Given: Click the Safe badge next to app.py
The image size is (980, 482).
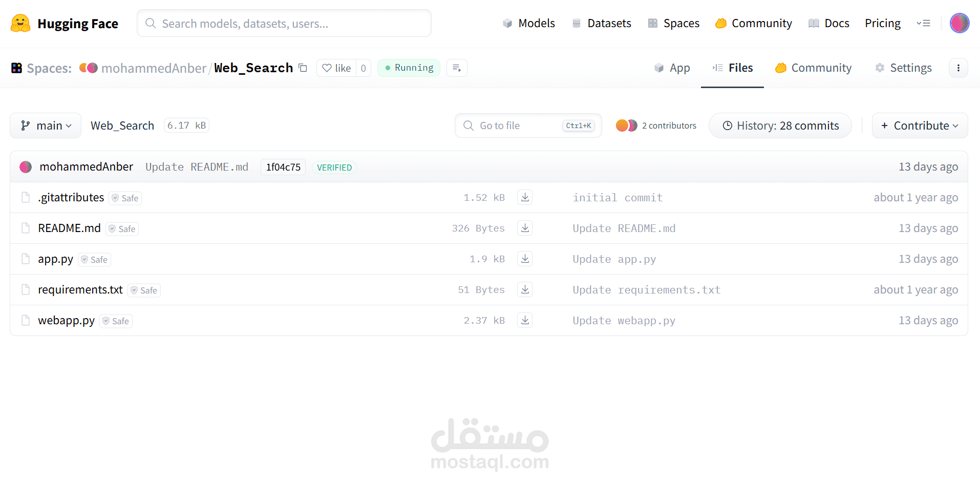Looking at the screenshot, I should [x=94, y=260].
